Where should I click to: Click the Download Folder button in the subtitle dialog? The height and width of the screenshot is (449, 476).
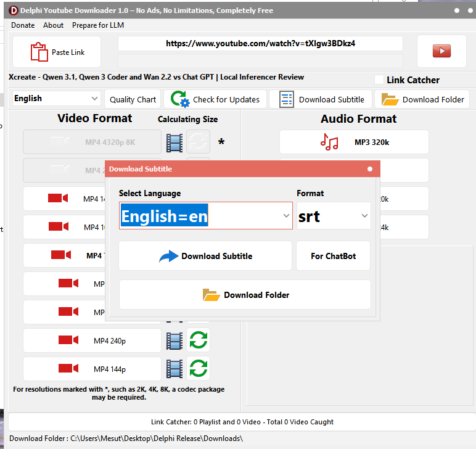tap(245, 295)
